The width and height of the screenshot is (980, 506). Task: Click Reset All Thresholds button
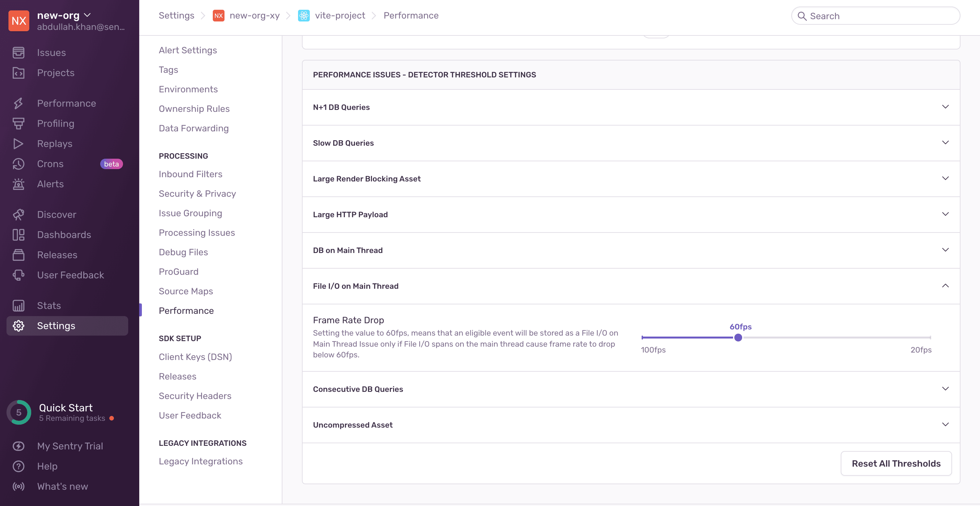[x=896, y=463]
